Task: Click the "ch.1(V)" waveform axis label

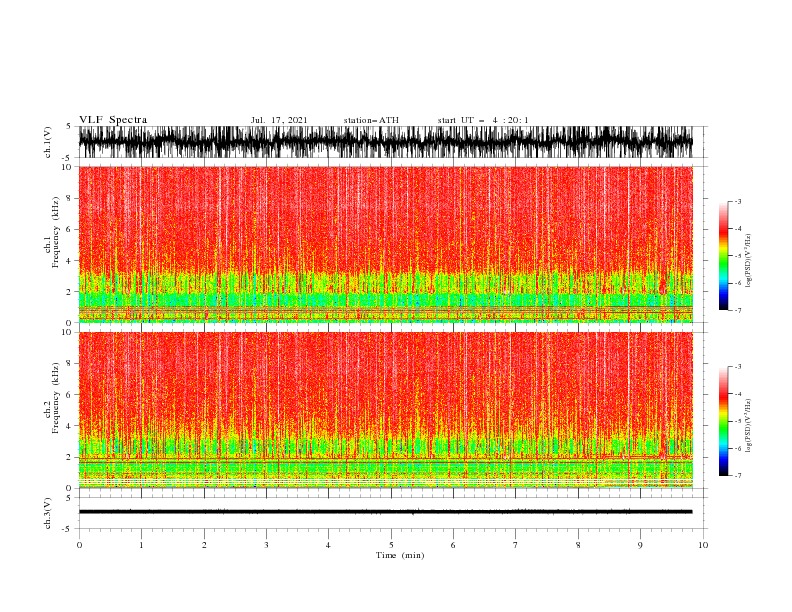Action: 48,141
